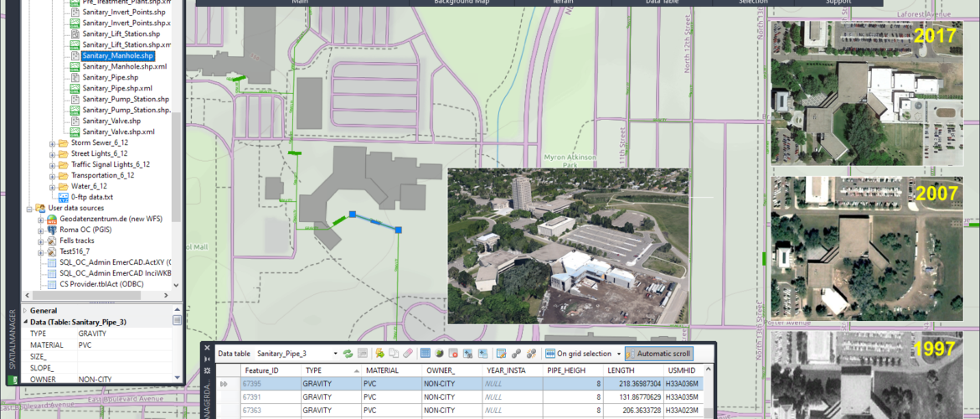This screenshot has height=419, width=980.
Task: Click the Geodatenzentrum.de WFS globe icon
Action: click(53, 219)
